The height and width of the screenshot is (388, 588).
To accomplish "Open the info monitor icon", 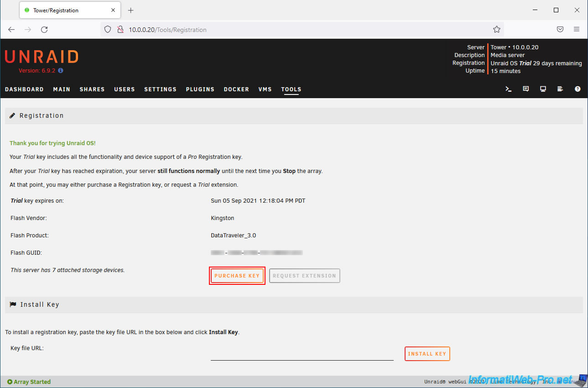I will tap(543, 89).
